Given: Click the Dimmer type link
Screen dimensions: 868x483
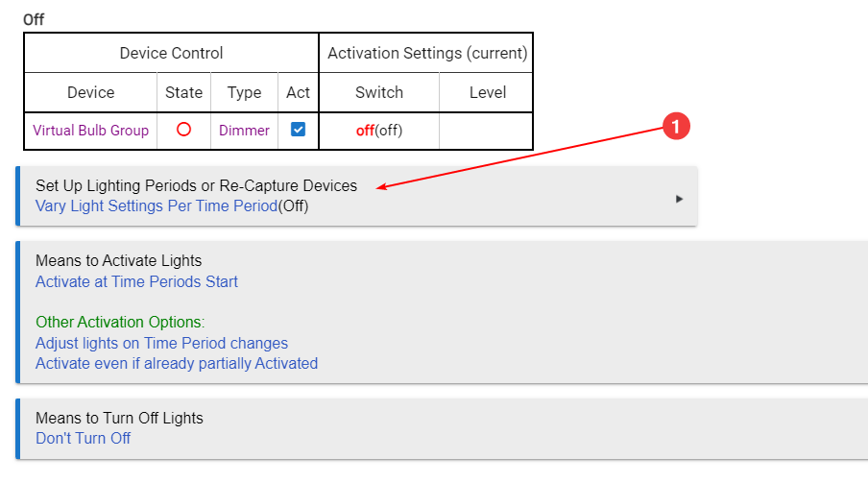Looking at the screenshot, I should (244, 131).
